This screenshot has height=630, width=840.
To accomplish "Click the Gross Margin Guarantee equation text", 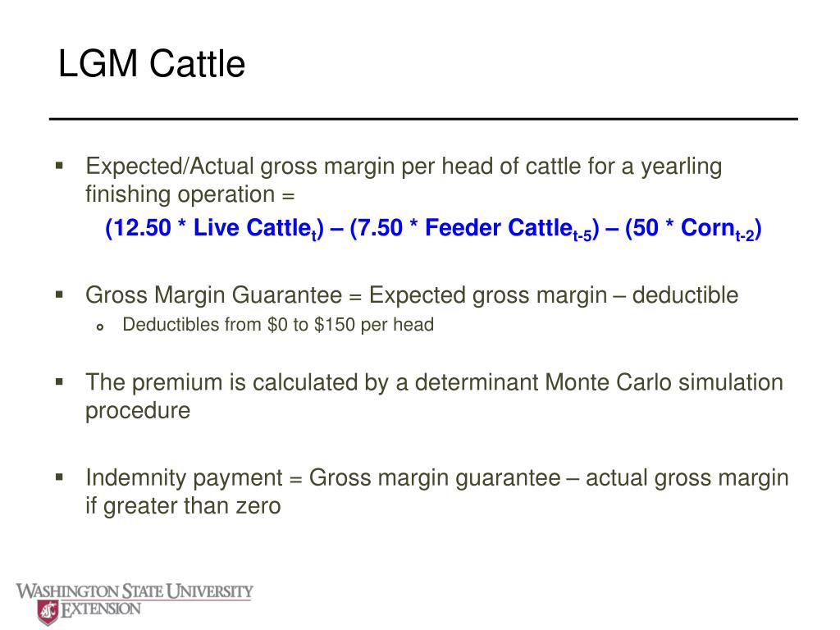I will pos(412,295).
